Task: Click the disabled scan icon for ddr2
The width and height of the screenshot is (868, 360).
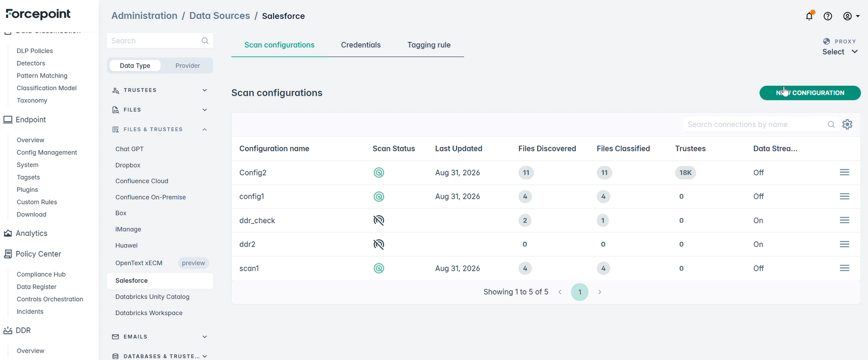Action: [x=379, y=244]
